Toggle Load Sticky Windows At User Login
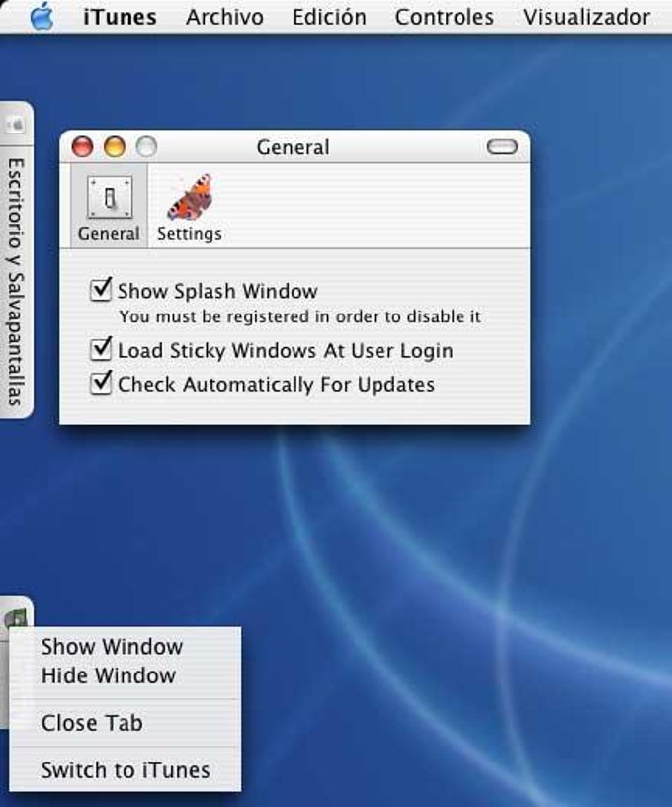Viewport: 672px width, 807px height. [x=101, y=349]
